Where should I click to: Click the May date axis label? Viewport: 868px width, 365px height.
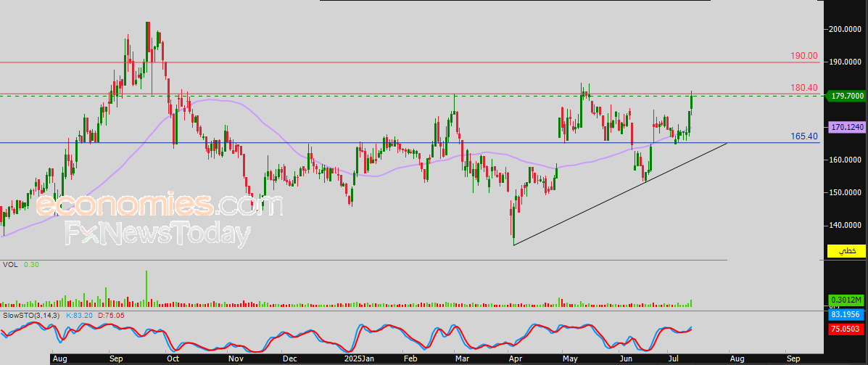point(571,359)
